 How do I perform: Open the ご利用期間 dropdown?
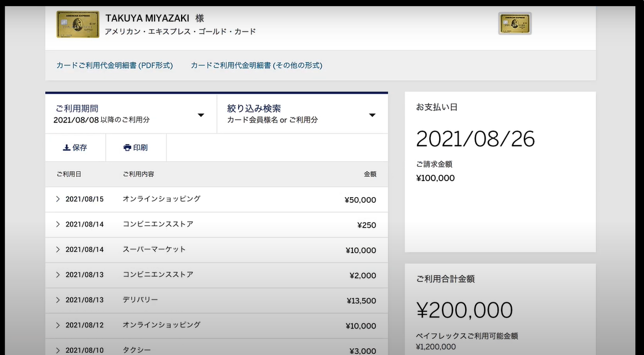[x=131, y=114]
